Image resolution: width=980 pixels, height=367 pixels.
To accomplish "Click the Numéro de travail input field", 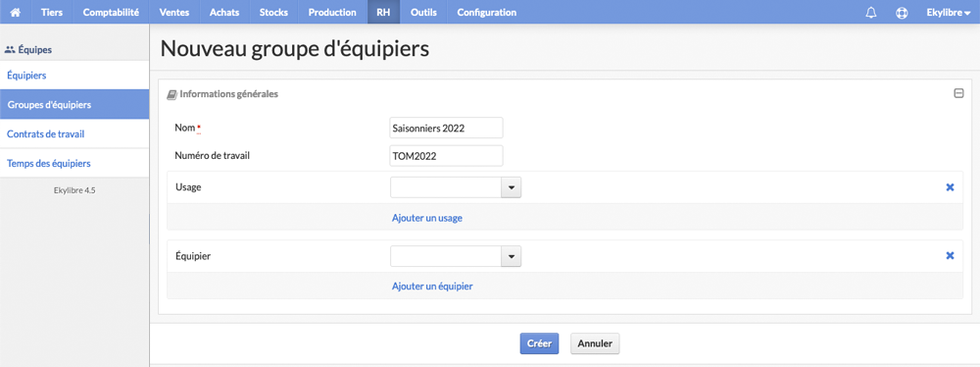I will [x=446, y=156].
